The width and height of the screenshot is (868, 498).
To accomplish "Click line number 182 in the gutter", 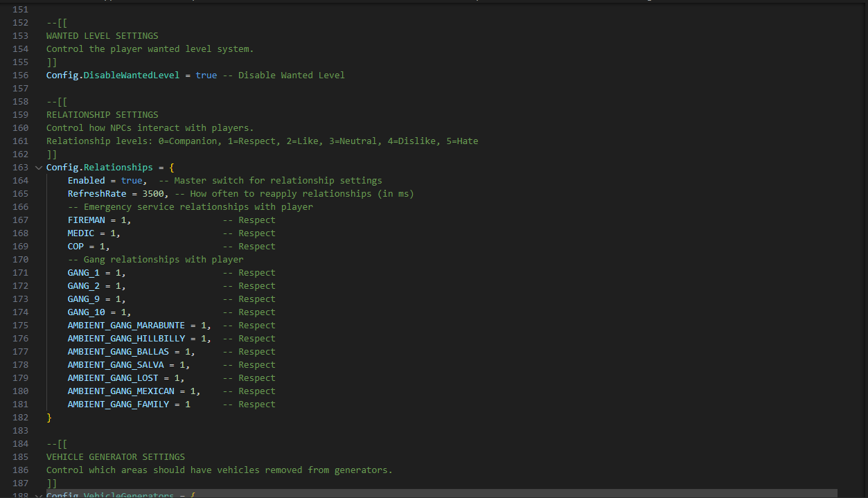I will tap(21, 418).
